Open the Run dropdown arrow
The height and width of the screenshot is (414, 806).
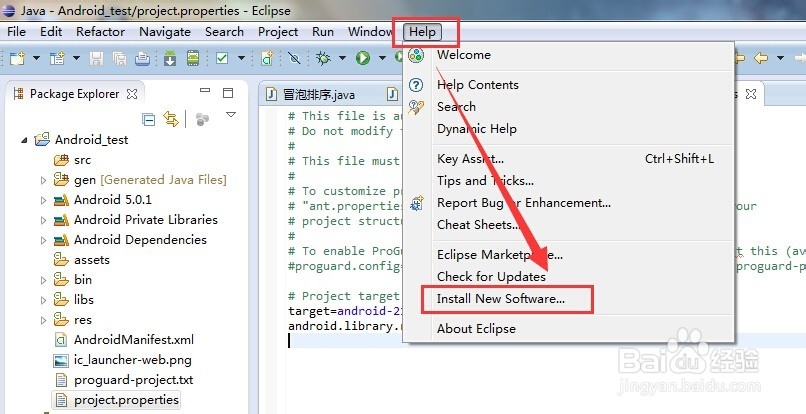point(382,58)
